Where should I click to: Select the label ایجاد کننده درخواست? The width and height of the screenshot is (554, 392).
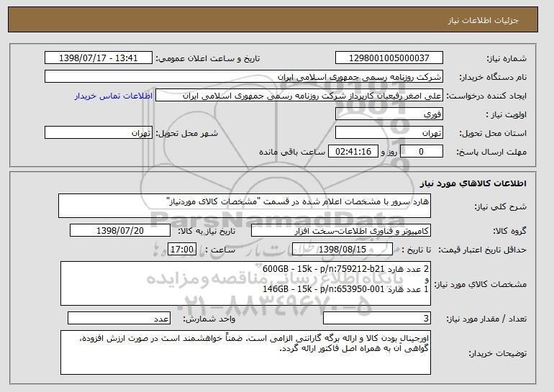coord(486,96)
